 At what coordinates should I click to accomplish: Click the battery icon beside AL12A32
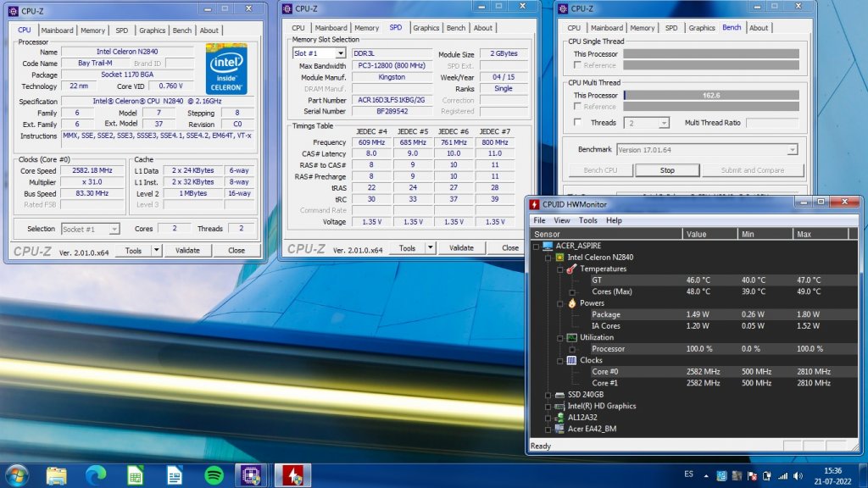click(559, 418)
